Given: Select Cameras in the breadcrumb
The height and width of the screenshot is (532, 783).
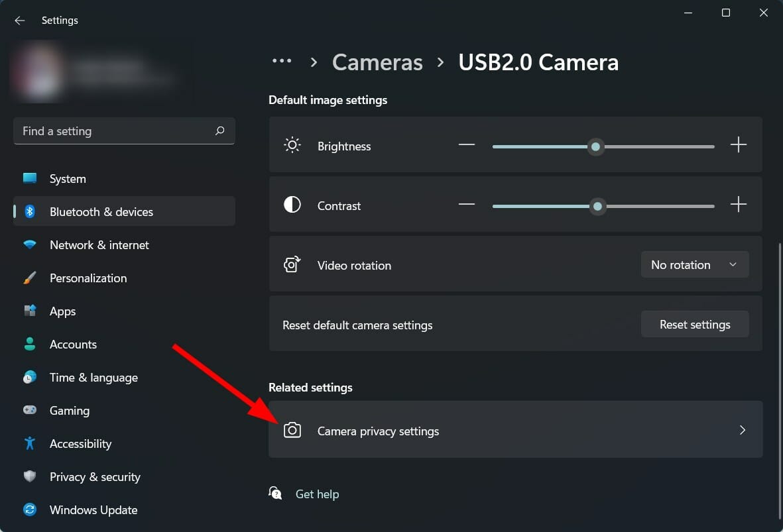Looking at the screenshot, I should tap(377, 62).
